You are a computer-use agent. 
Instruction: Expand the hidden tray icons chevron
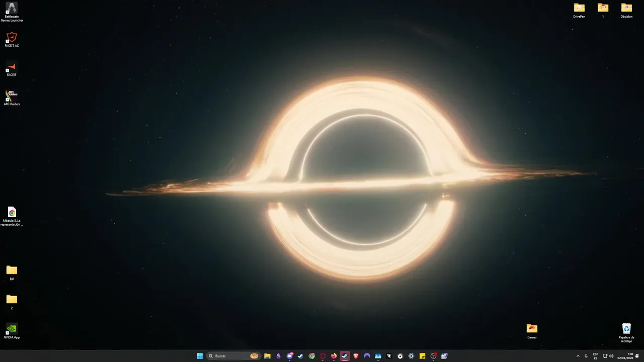[578, 356]
